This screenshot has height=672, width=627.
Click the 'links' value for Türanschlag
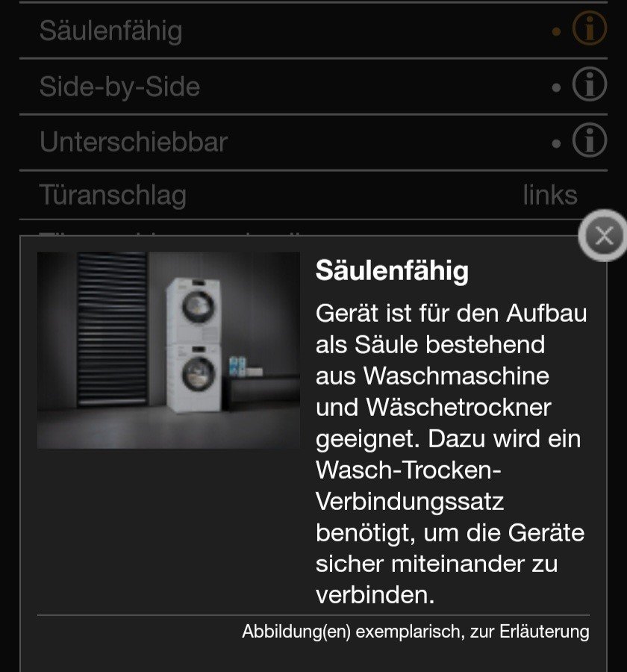click(x=550, y=196)
